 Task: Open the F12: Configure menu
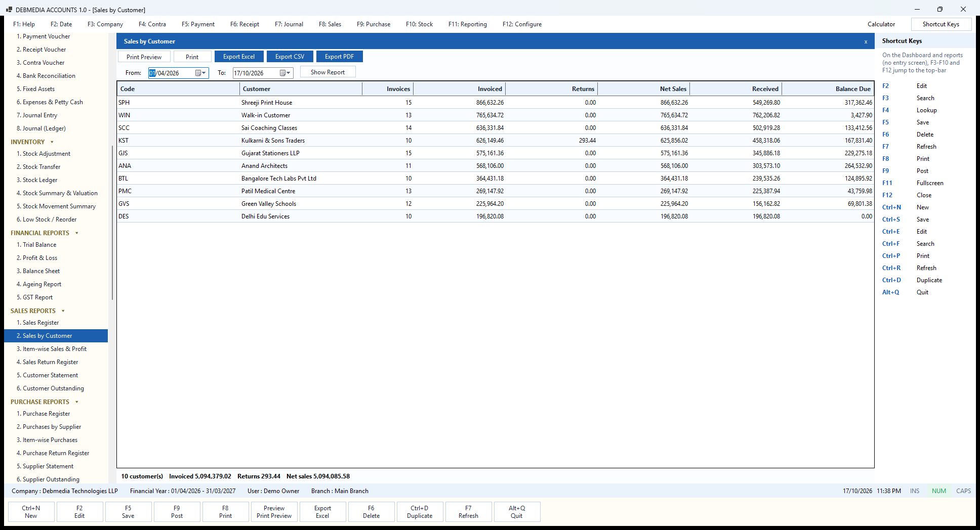coord(522,24)
